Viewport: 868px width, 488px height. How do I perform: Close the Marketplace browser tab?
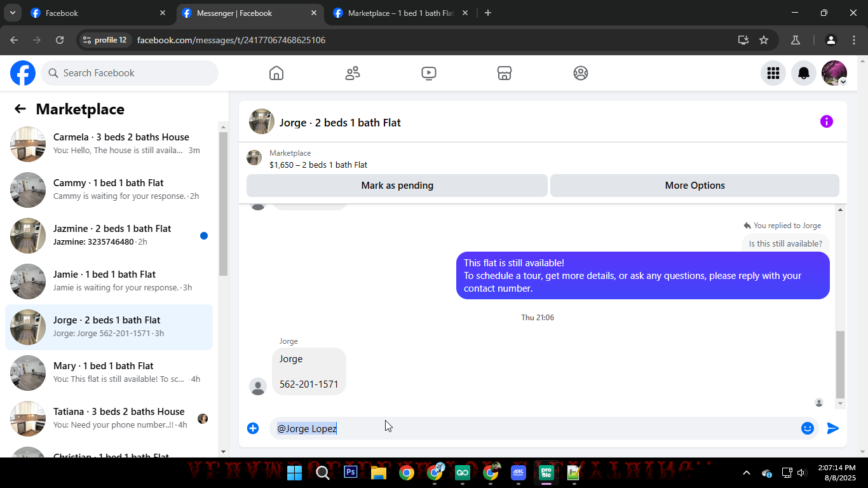pyautogui.click(x=465, y=13)
